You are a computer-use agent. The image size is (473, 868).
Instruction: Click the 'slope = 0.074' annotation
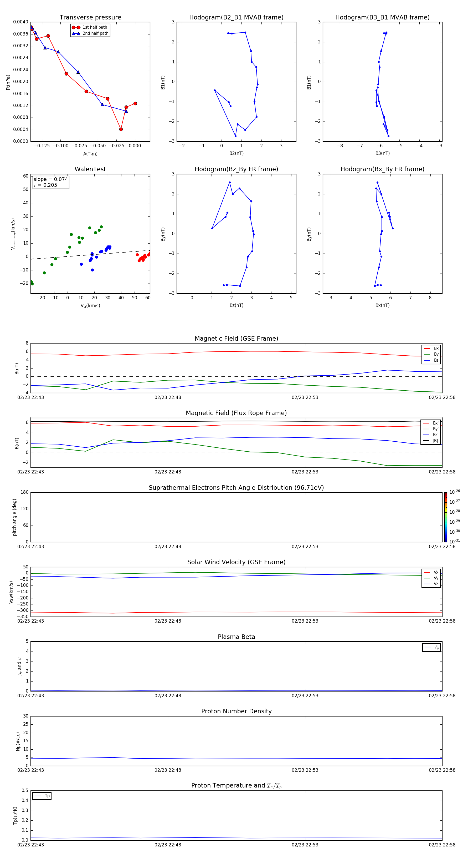(51, 179)
